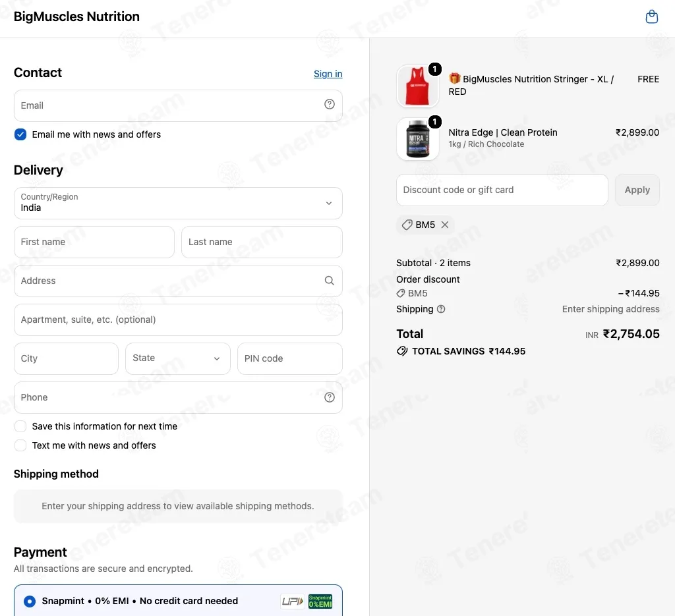Check Text me with news and offers
The width and height of the screenshot is (675, 616).
[x=20, y=445]
